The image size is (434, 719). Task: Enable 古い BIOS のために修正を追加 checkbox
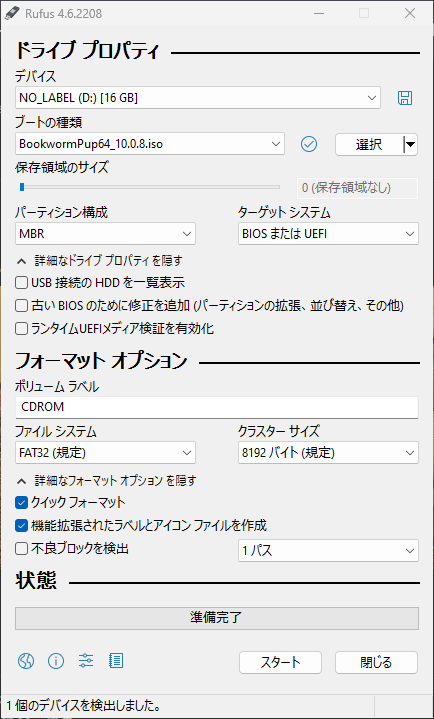point(22,306)
